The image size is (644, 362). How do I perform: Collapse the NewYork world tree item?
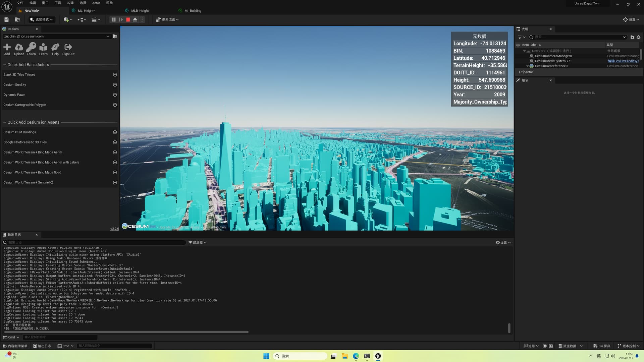pyautogui.click(x=525, y=51)
